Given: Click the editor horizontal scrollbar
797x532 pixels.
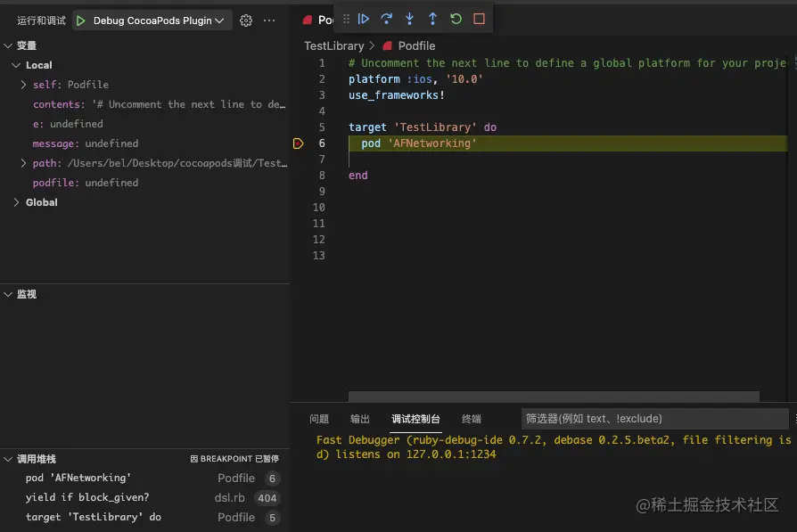Looking at the screenshot, I should [554, 397].
